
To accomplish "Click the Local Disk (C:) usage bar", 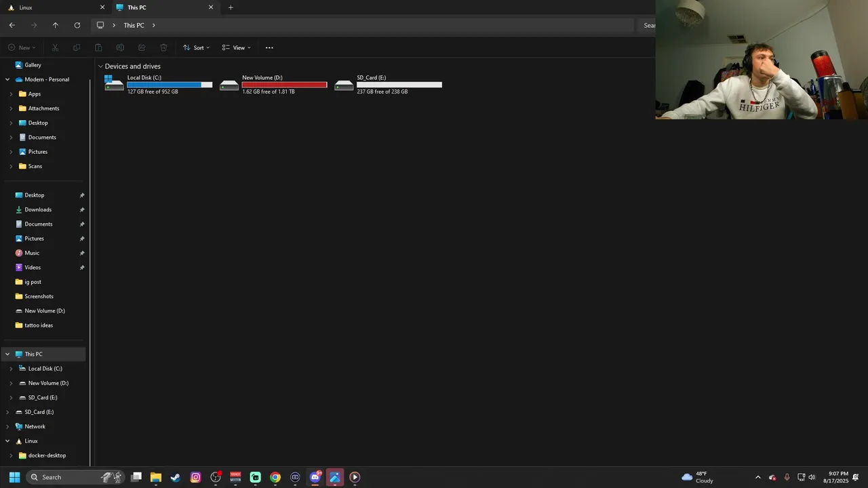I will tap(170, 85).
